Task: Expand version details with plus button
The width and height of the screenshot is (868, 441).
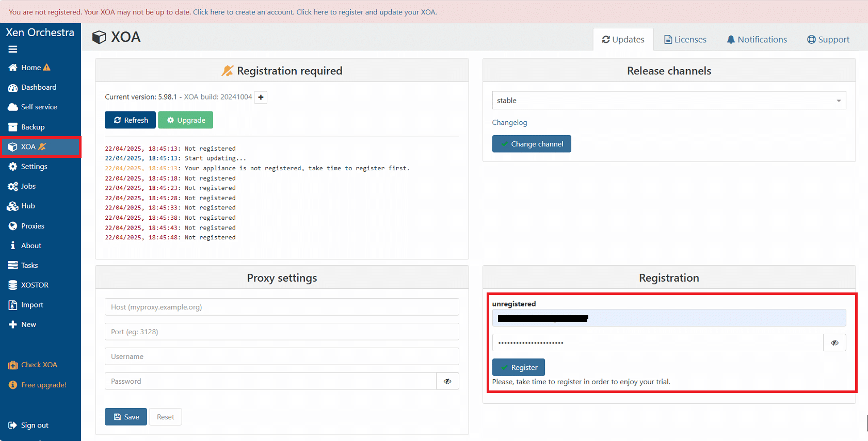Action: (261, 97)
